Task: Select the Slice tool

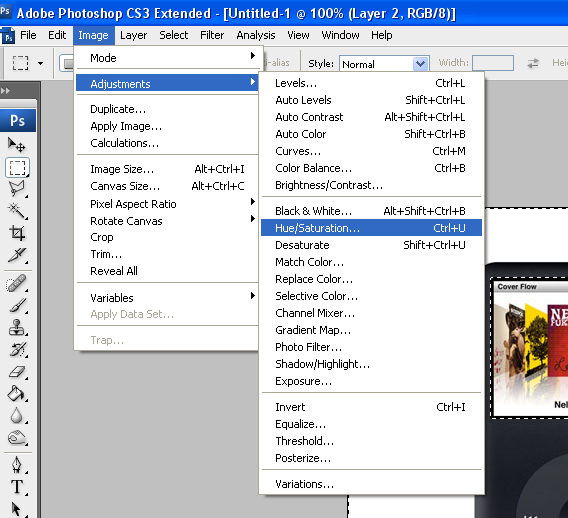Action: click(17, 255)
